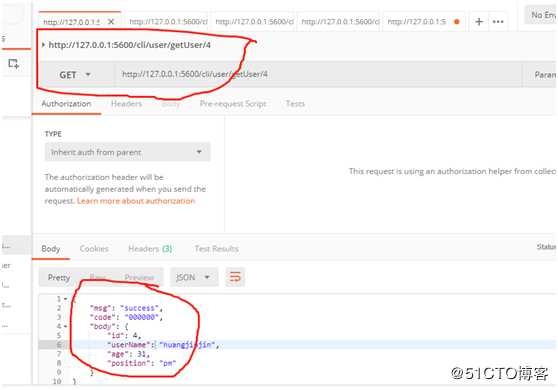Collapse the body object on line 4
558x390 pixels.
click(65, 326)
